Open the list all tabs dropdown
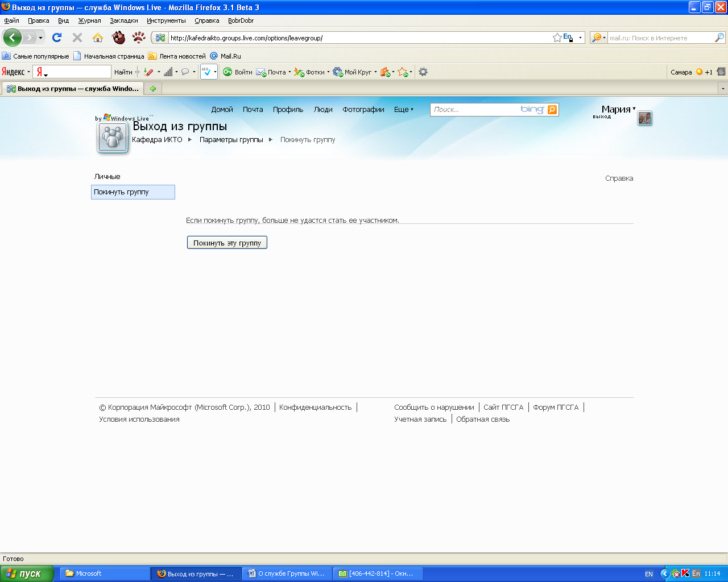 coord(723,89)
